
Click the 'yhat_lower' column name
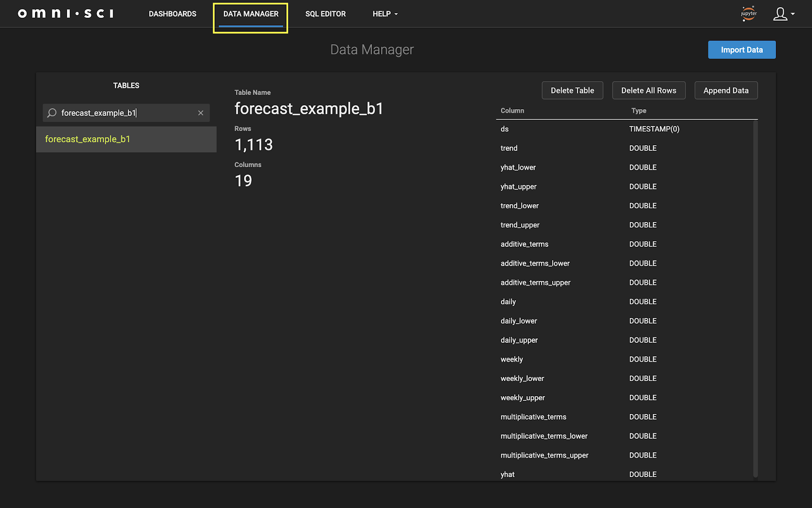click(518, 168)
